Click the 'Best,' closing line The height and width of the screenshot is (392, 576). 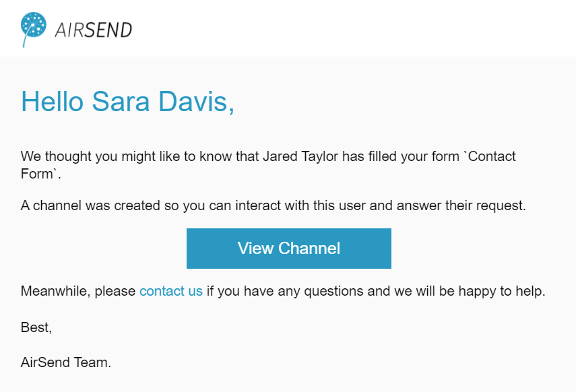pyautogui.click(x=36, y=327)
